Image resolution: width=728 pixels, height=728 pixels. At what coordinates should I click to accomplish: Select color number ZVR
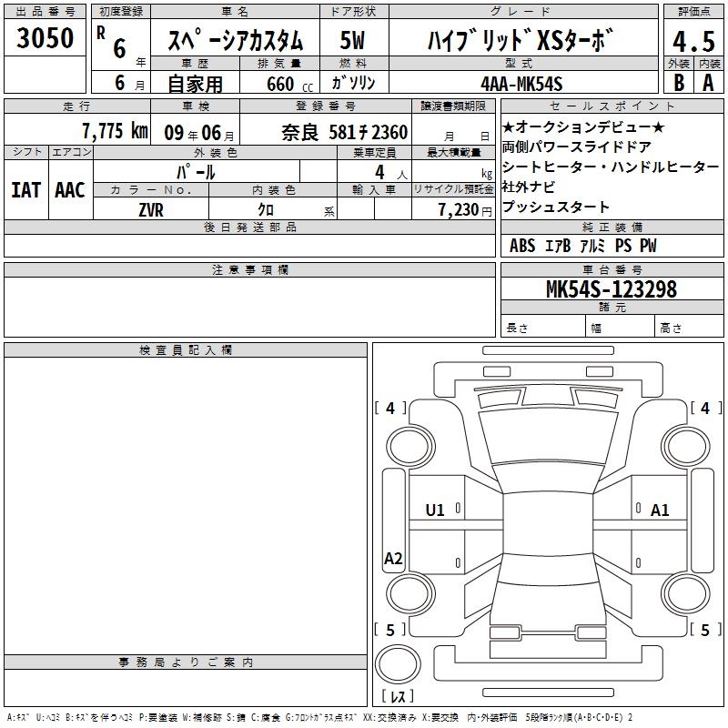pos(151,210)
